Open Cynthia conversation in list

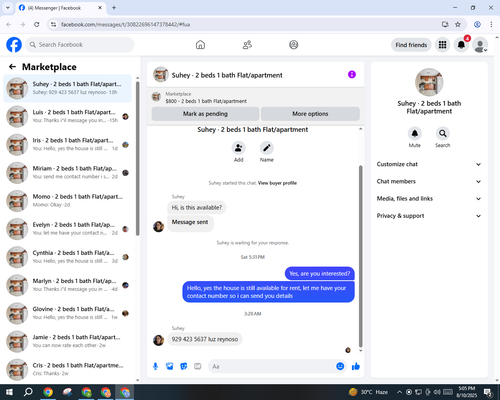pos(68,257)
